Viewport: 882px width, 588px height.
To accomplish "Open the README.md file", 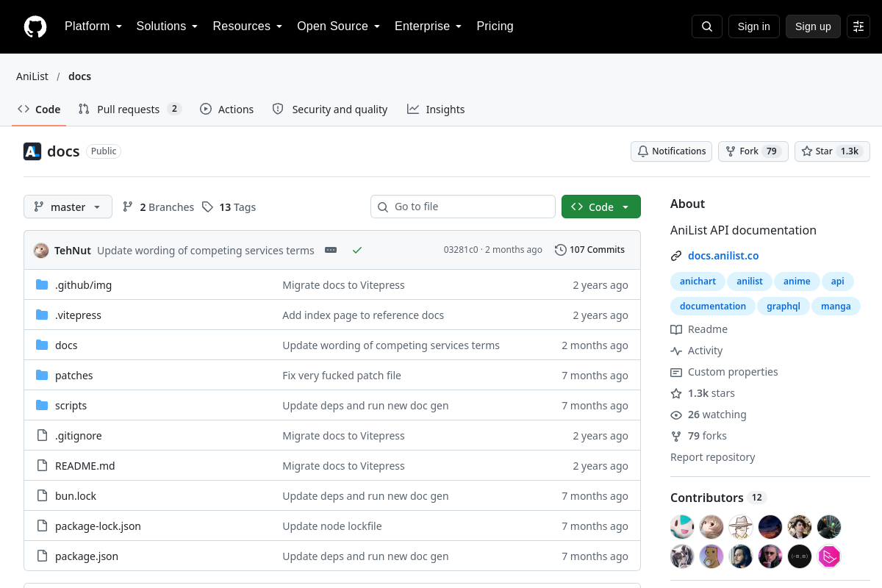I will 85,466.
